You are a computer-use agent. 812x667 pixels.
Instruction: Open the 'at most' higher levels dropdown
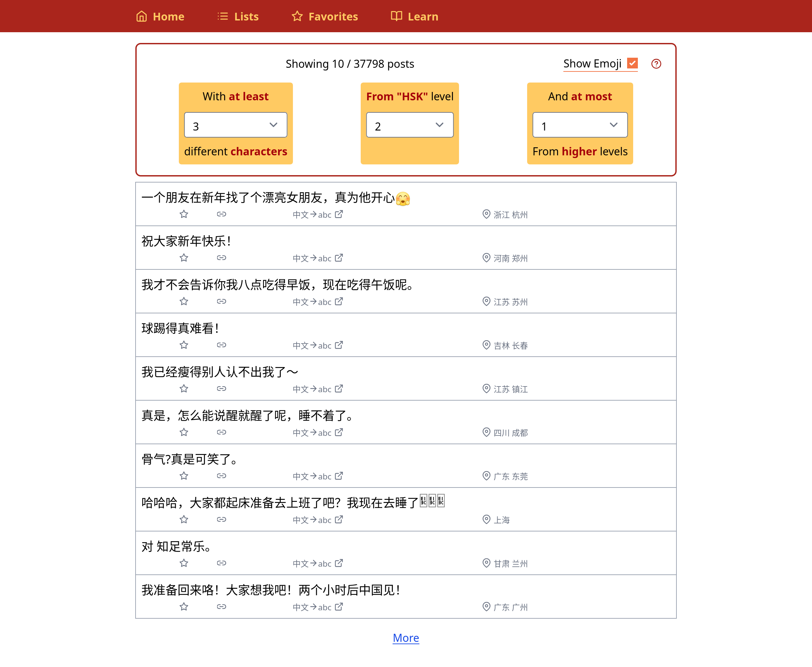click(x=579, y=125)
